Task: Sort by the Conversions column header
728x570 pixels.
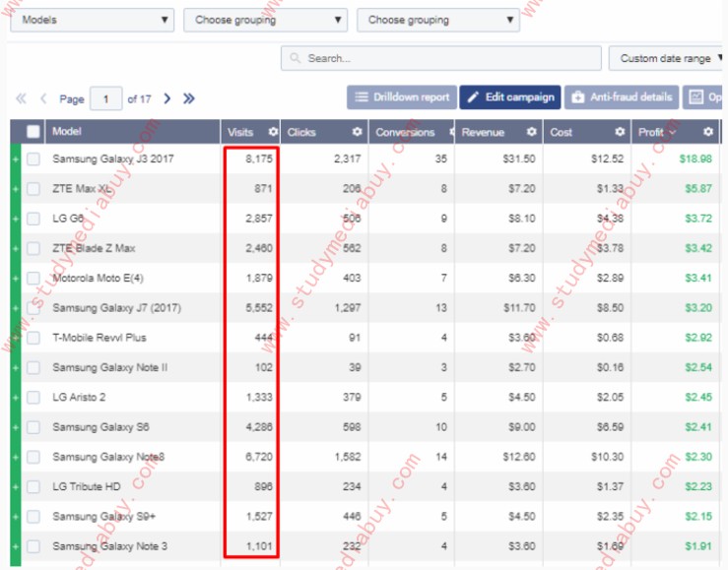Action: [x=405, y=132]
